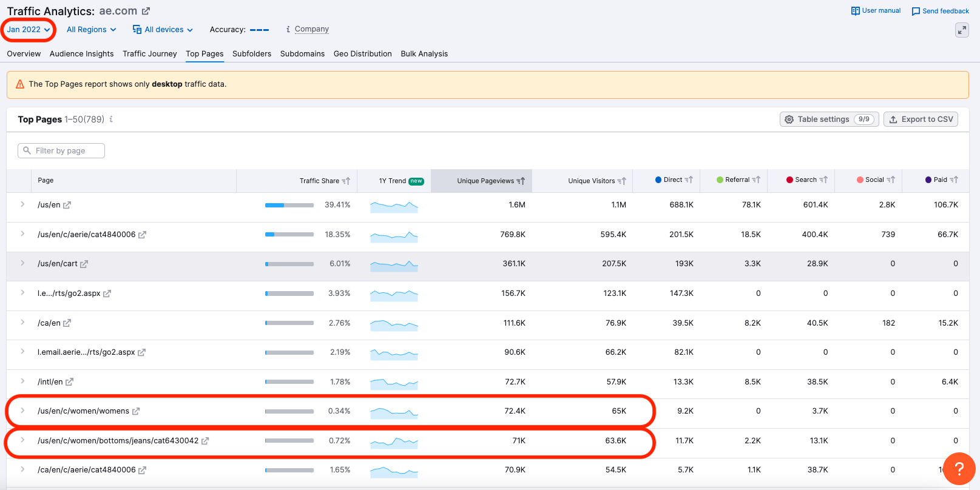The width and height of the screenshot is (980, 490).
Task: Click the 63.6K unique visitors value
Action: point(616,441)
